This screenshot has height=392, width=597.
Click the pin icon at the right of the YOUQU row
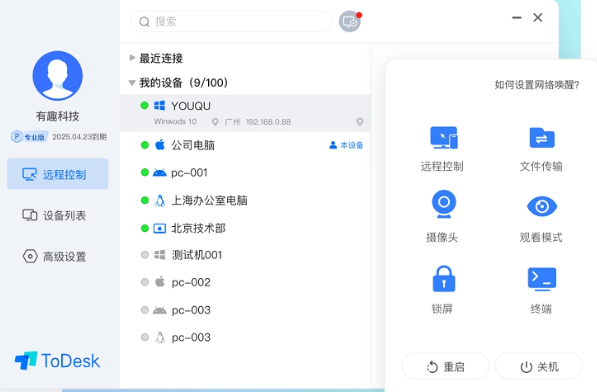[x=359, y=122]
